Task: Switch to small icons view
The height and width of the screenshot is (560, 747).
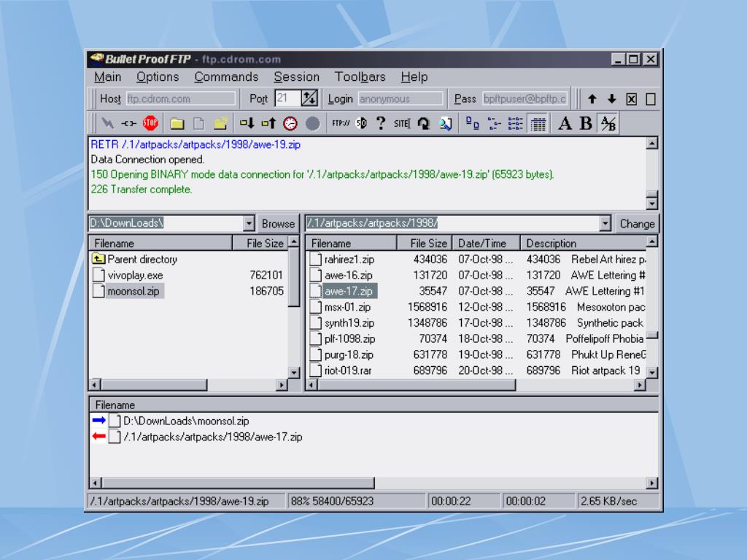Action: pyautogui.click(x=494, y=124)
